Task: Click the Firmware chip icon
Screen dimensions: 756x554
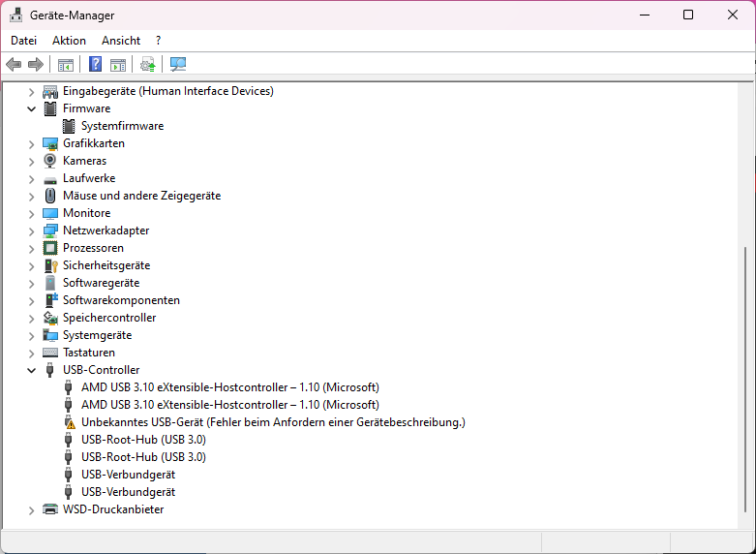Action: tap(50, 108)
